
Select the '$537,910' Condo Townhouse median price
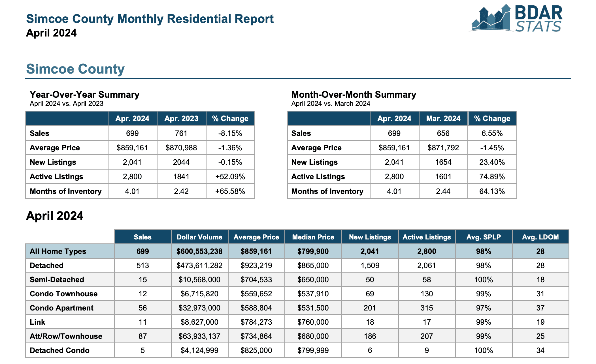[313, 294]
